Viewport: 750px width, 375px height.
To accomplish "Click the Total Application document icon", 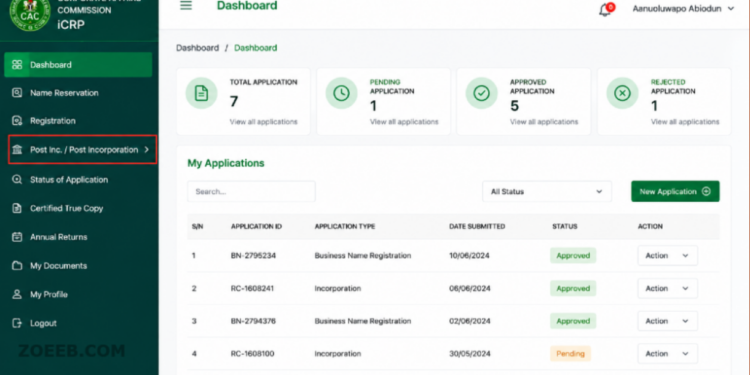I will [x=201, y=93].
